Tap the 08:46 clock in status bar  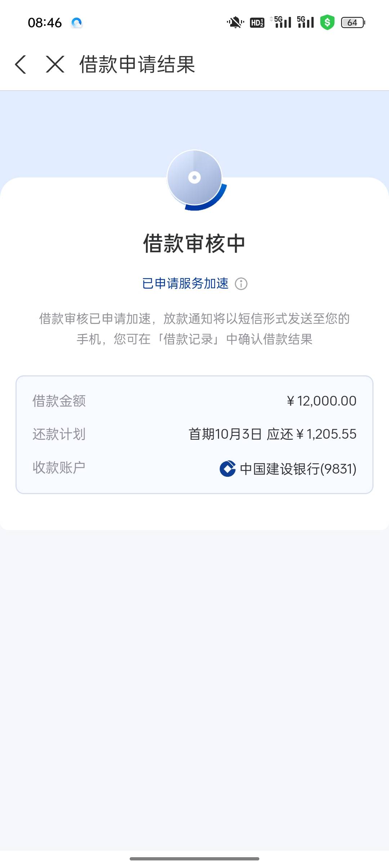tap(45, 23)
